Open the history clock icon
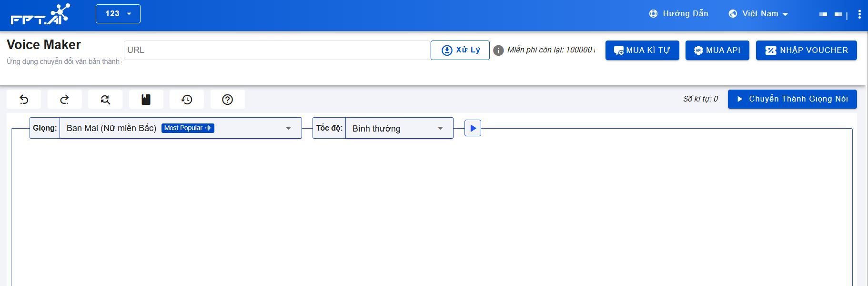Viewport: 868px width, 286px height. 187,99
